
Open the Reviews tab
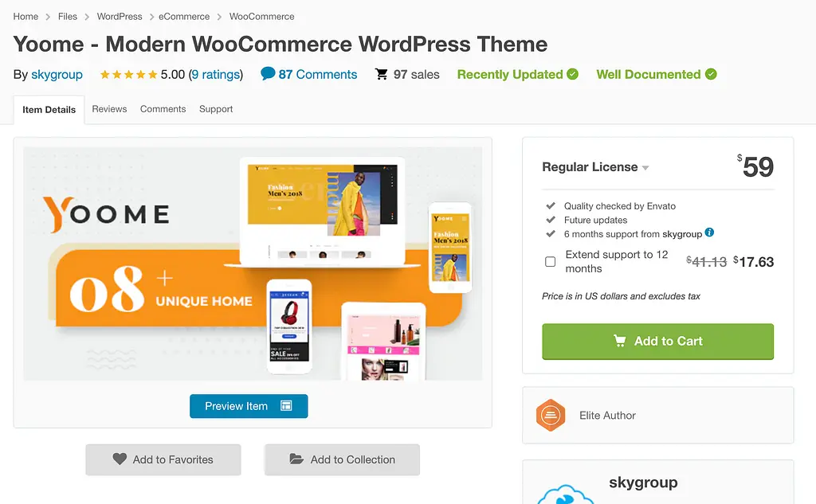tap(109, 109)
